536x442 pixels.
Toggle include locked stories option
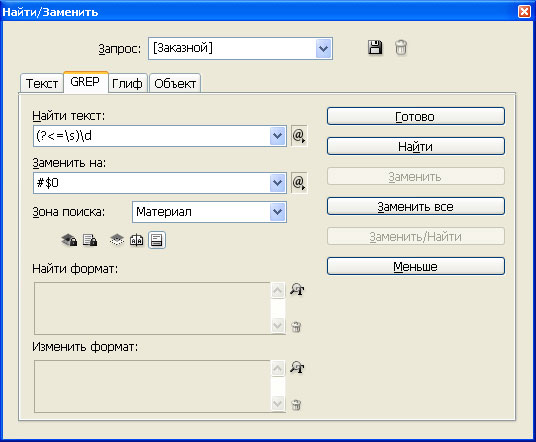point(90,240)
